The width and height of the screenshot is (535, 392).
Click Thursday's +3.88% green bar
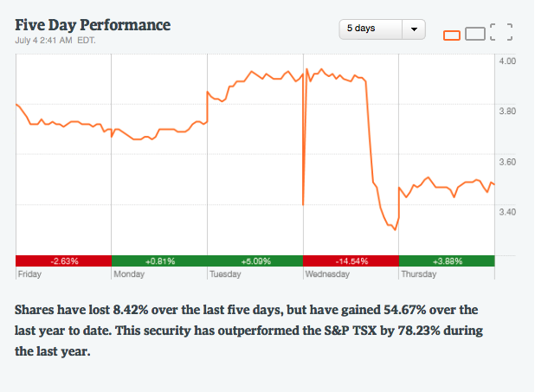pyautogui.click(x=446, y=261)
